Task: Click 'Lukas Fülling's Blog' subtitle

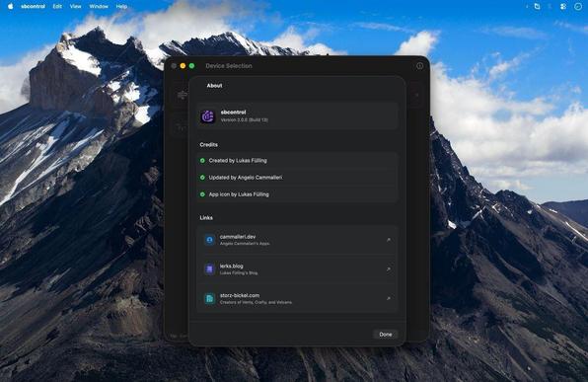Action: click(239, 272)
